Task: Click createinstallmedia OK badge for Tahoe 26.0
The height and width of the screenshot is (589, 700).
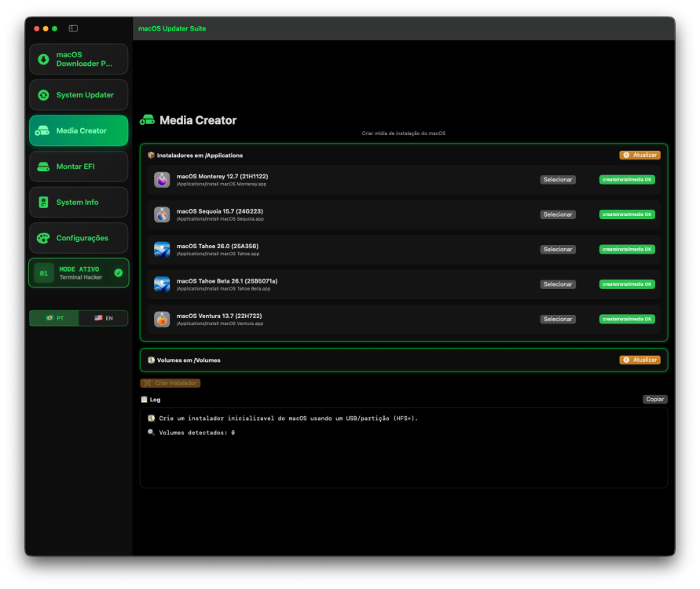Action: click(x=627, y=250)
